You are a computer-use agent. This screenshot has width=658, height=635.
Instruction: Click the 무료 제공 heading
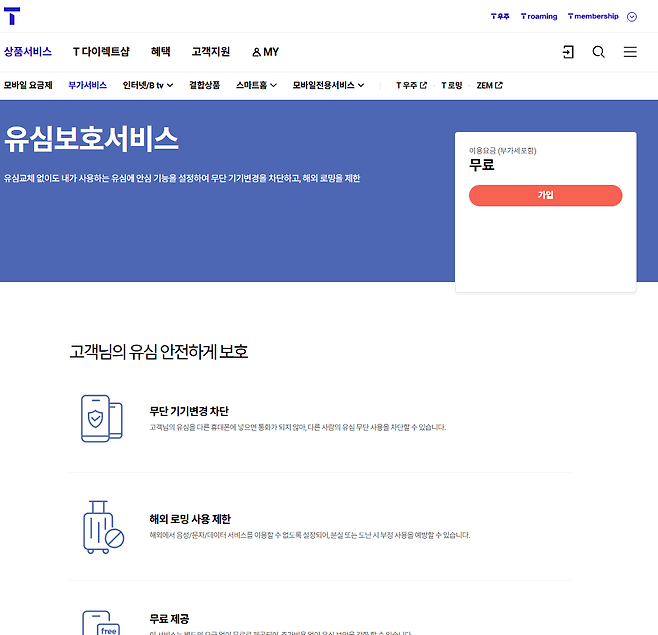[x=170, y=619]
